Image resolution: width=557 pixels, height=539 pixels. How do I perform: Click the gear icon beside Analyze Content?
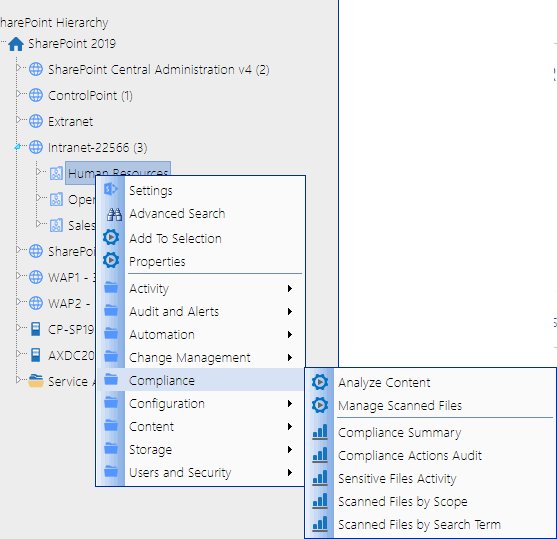click(x=320, y=382)
